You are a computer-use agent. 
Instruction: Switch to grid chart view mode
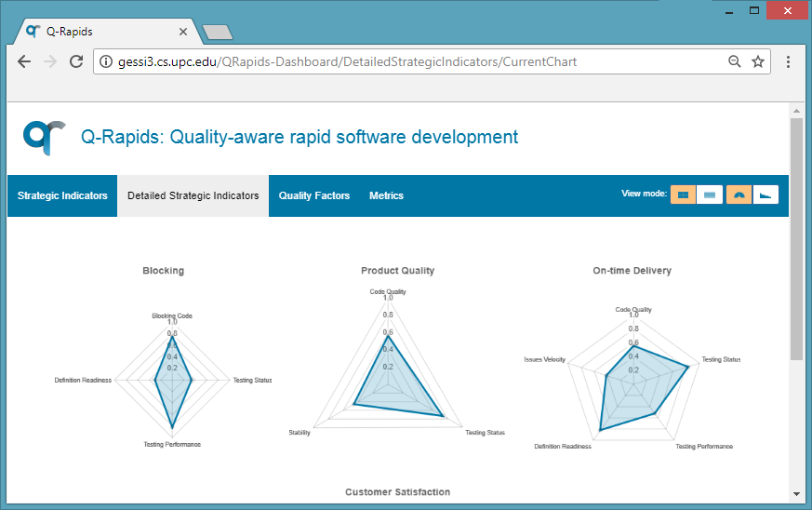[683, 195]
